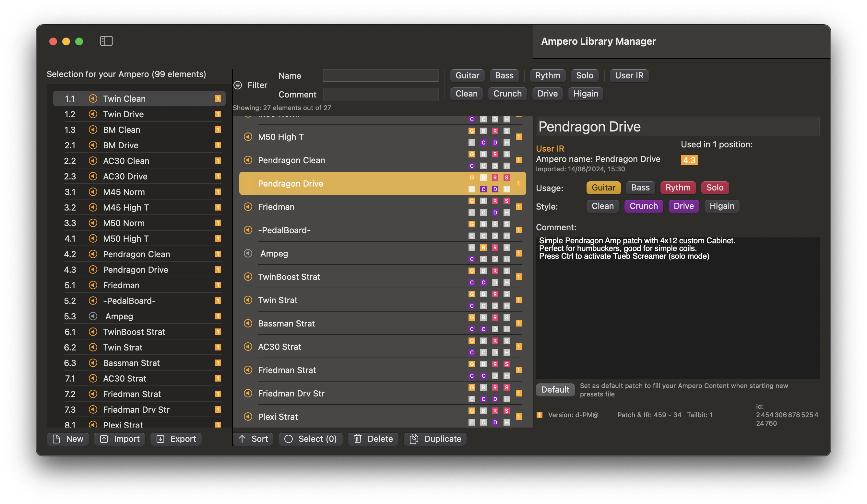Filter the library by the Rythm tag

547,76
